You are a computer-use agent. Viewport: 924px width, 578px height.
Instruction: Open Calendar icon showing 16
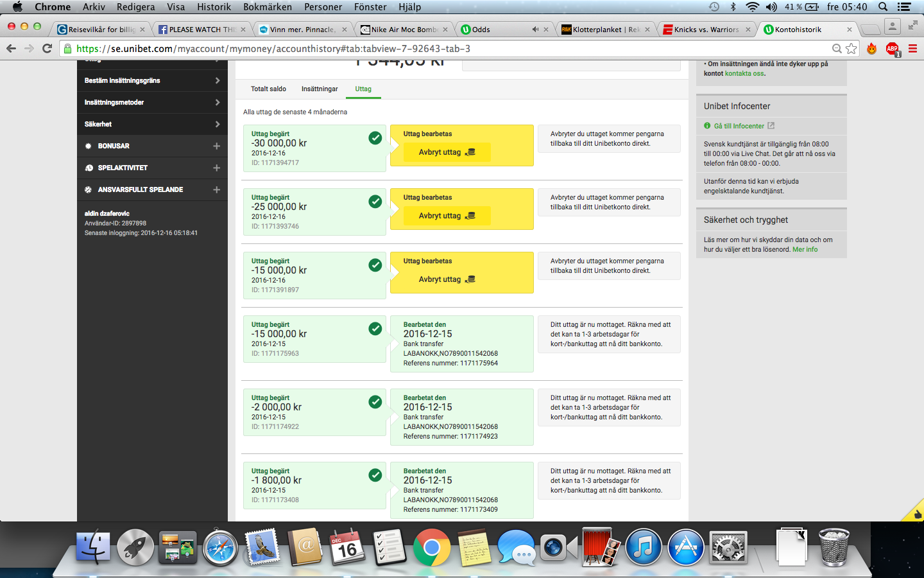[347, 548]
